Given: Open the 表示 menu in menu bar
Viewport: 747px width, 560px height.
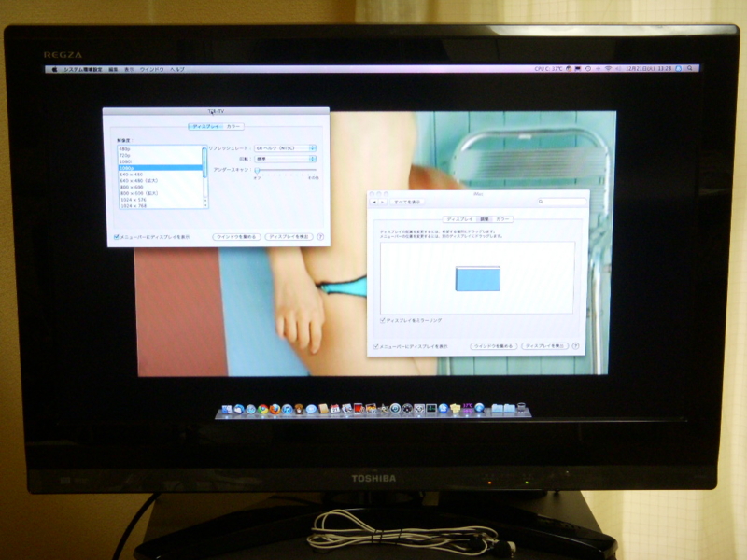Looking at the screenshot, I should [129, 69].
